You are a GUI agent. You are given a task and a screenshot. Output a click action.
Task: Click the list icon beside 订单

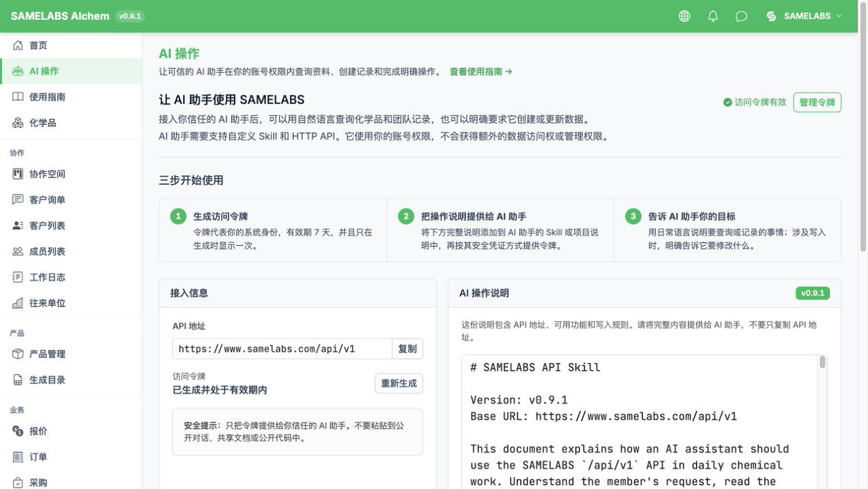[18, 457]
